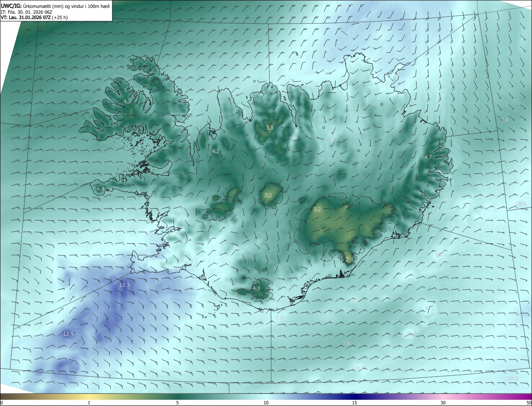The height and width of the screenshot is (406, 532).
Task: Click the 4.3 value label
Action: pos(256,288)
